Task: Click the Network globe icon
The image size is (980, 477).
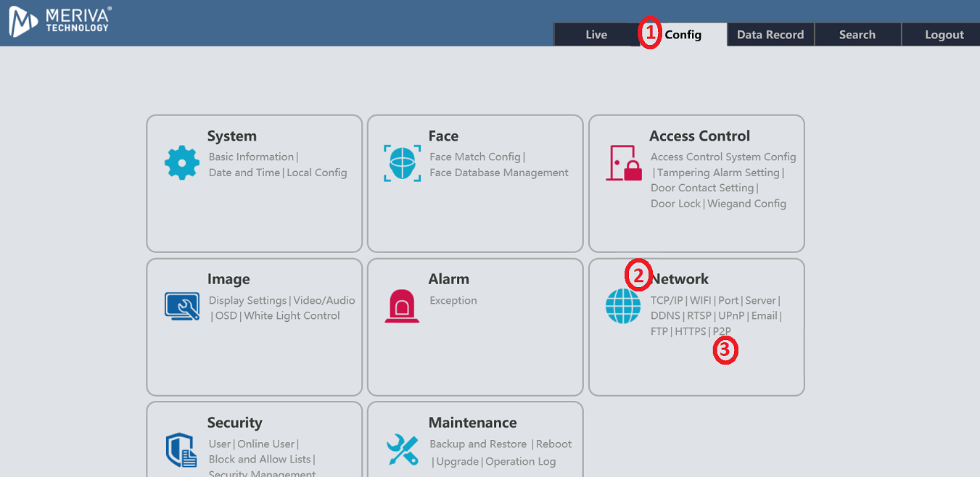Action: 623,307
